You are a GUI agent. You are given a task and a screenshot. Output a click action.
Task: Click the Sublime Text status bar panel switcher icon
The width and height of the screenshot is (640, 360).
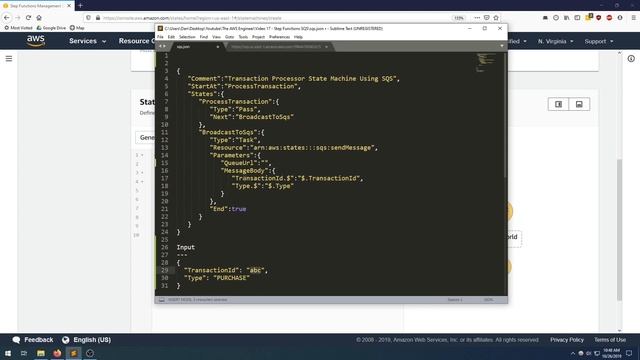pyautogui.click(x=162, y=300)
